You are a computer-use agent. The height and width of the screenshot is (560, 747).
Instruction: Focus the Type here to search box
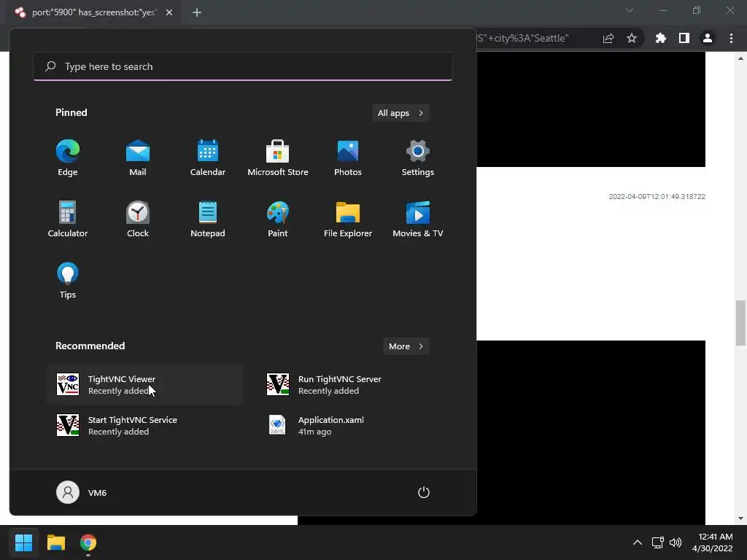pyautogui.click(x=243, y=66)
